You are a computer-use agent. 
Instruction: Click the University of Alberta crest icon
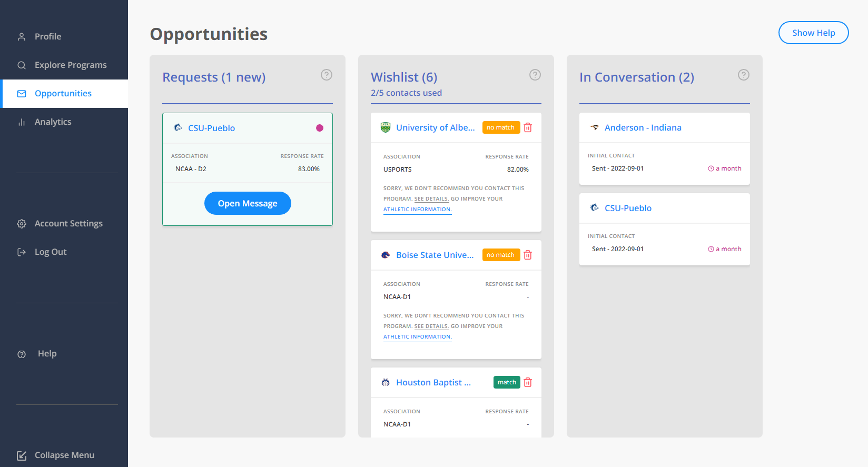coord(386,127)
